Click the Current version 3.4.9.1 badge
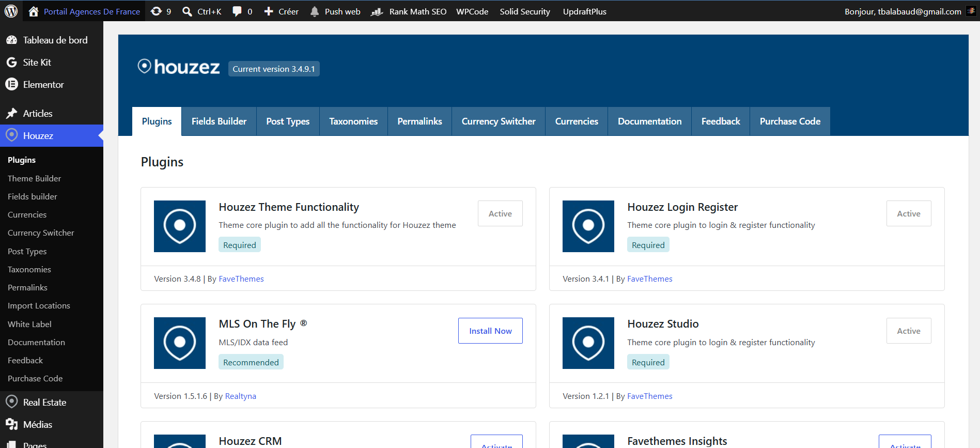The image size is (980, 448). click(x=274, y=69)
